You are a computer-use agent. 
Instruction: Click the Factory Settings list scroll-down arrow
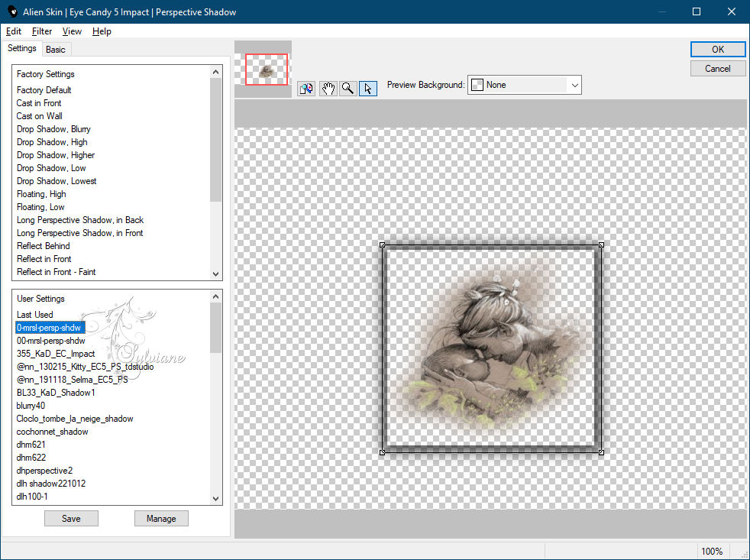(215, 274)
